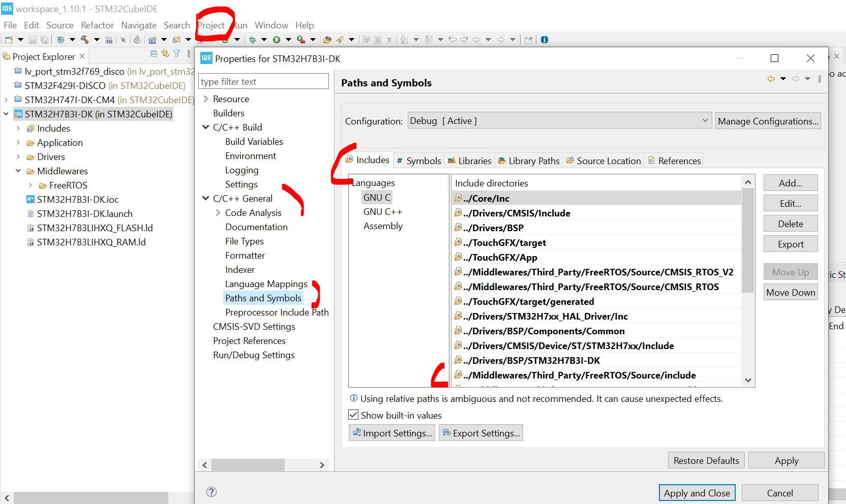846x504 pixels.
Task: Expand the FreeRTOS folder in Project Explorer
Action: tap(31, 185)
